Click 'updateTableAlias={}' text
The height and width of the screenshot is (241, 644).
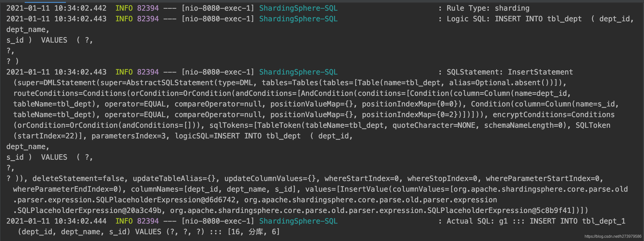(174, 179)
